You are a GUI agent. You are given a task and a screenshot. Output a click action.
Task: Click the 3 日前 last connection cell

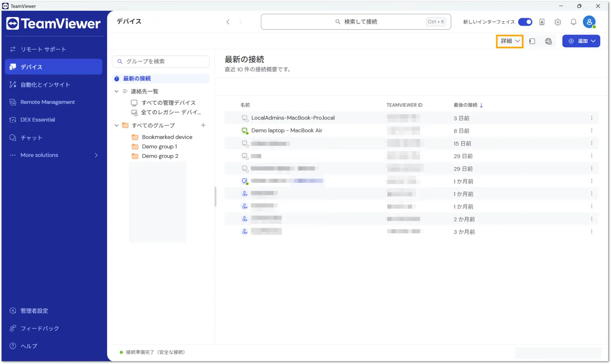point(461,118)
